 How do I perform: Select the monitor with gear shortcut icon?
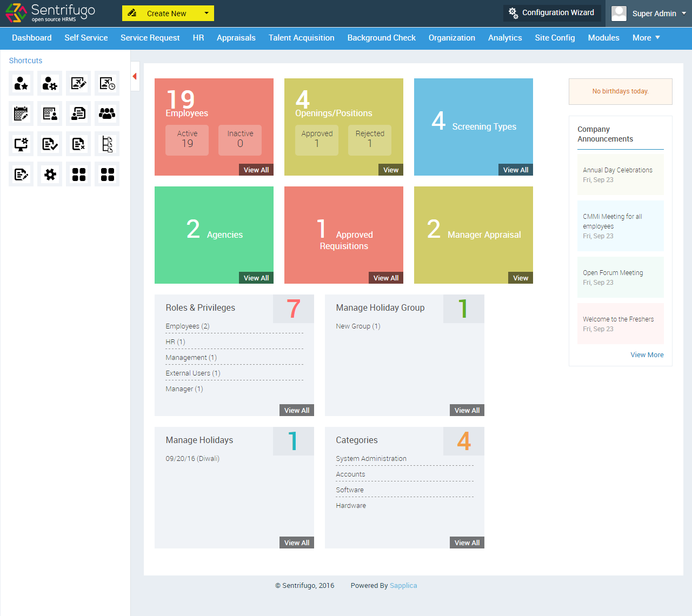21,144
